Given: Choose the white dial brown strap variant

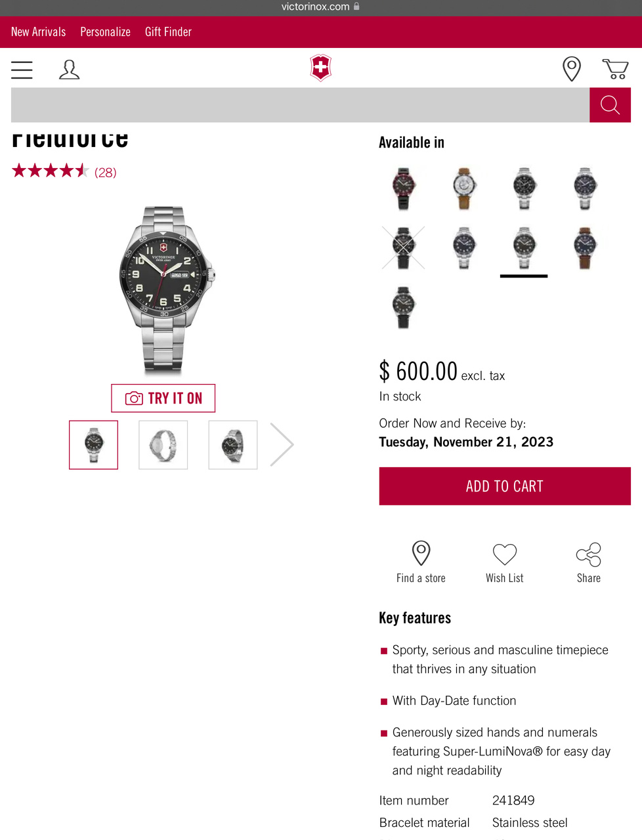Looking at the screenshot, I should point(464,188).
